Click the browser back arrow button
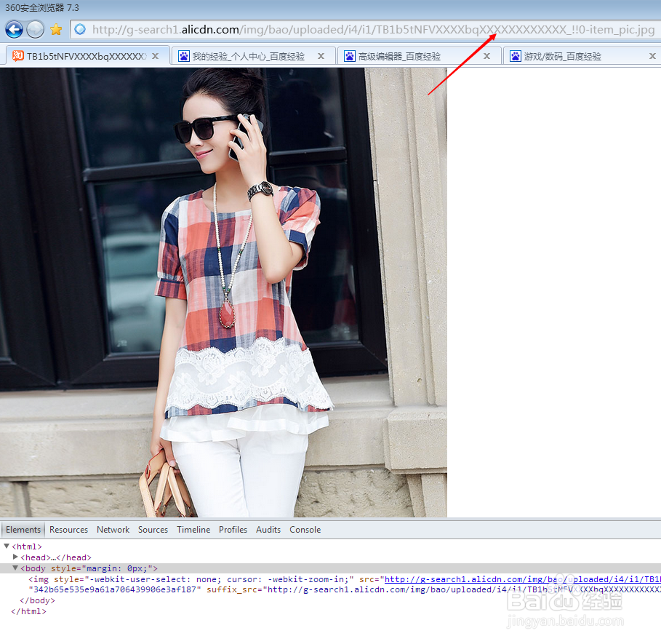661x644 pixels. (x=14, y=30)
